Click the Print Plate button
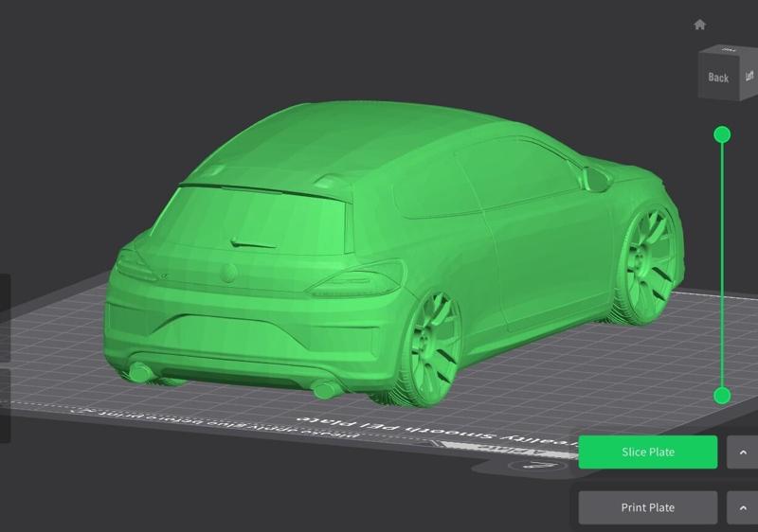The width and height of the screenshot is (758, 532). point(648,507)
